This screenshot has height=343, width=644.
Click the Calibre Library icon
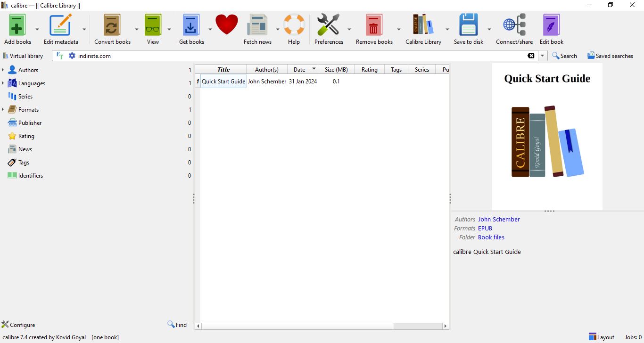pyautogui.click(x=423, y=25)
